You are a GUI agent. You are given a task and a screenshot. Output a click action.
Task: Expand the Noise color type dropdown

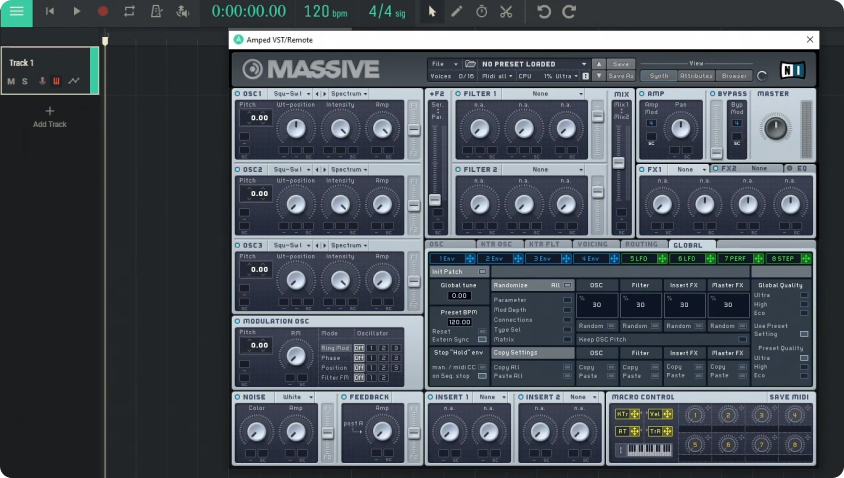[297, 397]
